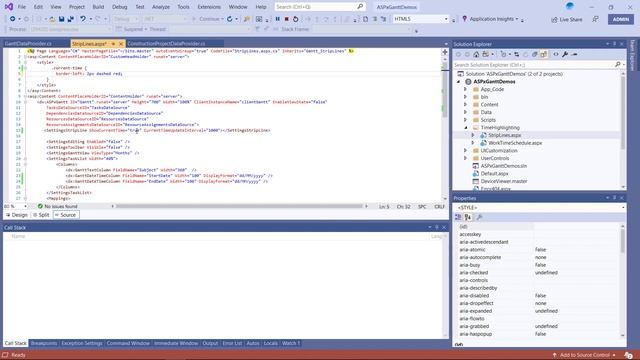640x360 pixels.
Task: Select Default.aspx in Solution Explorer
Action: [x=494, y=173]
